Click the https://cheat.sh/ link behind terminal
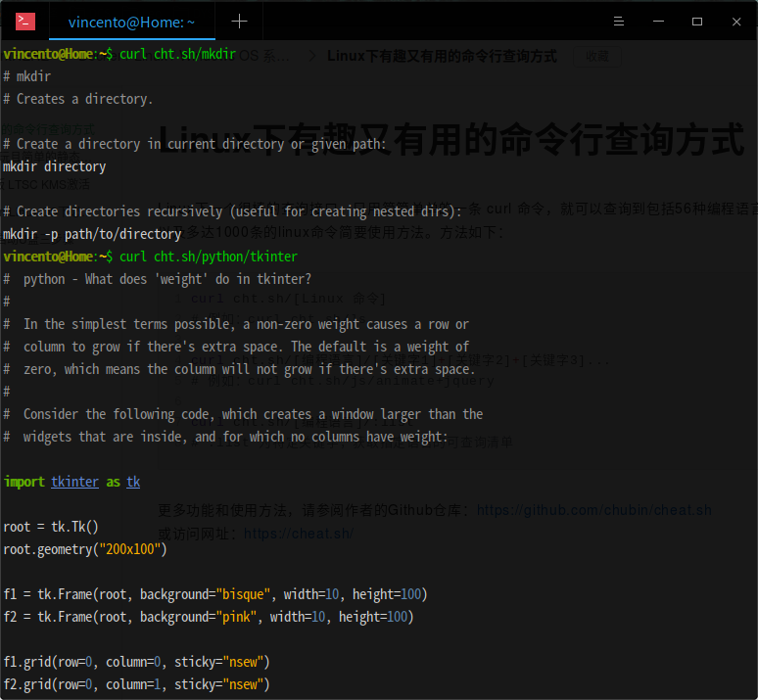The width and height of the screenshot is (758, 700). coord(299,534)
